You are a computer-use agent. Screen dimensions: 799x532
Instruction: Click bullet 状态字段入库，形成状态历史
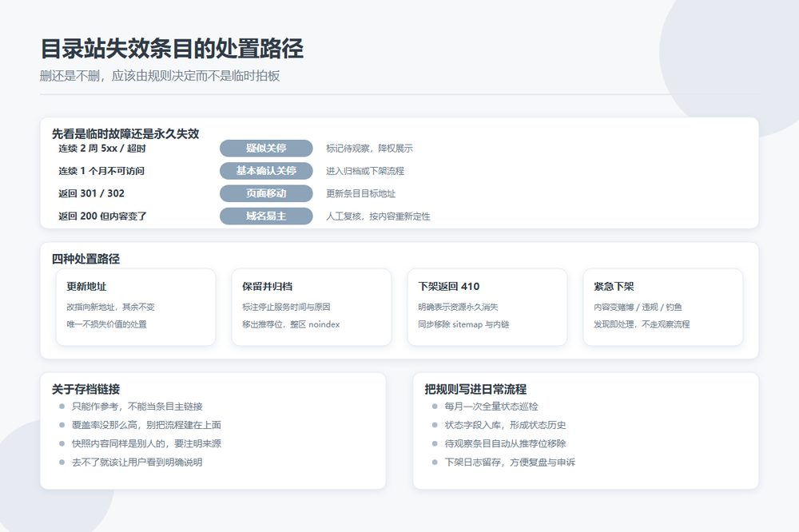point(506,425)
